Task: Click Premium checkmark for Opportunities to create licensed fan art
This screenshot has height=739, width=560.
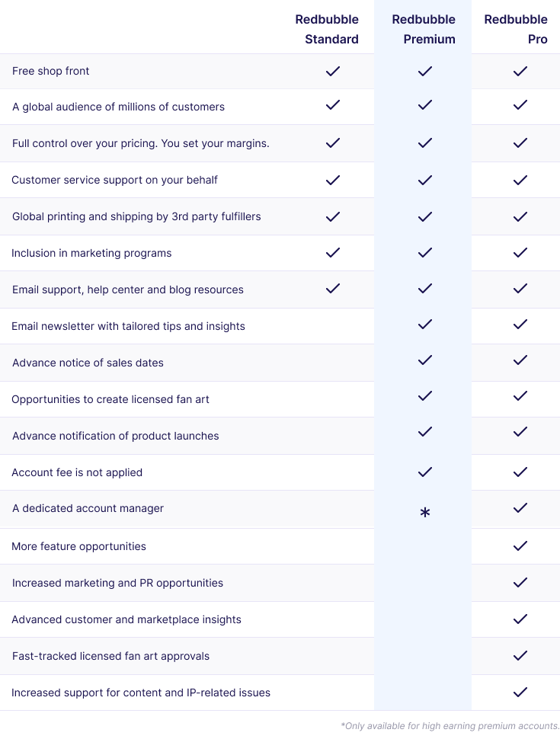Action: click(x=424, y=396)
